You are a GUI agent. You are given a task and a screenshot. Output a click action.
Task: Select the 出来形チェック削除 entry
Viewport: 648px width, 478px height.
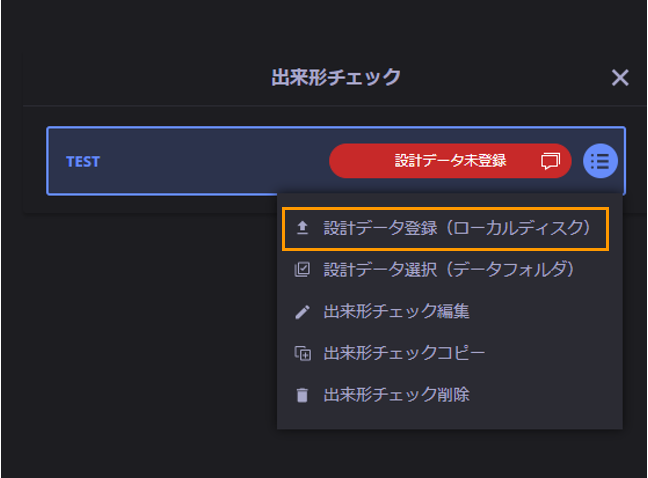click(396, 395)
